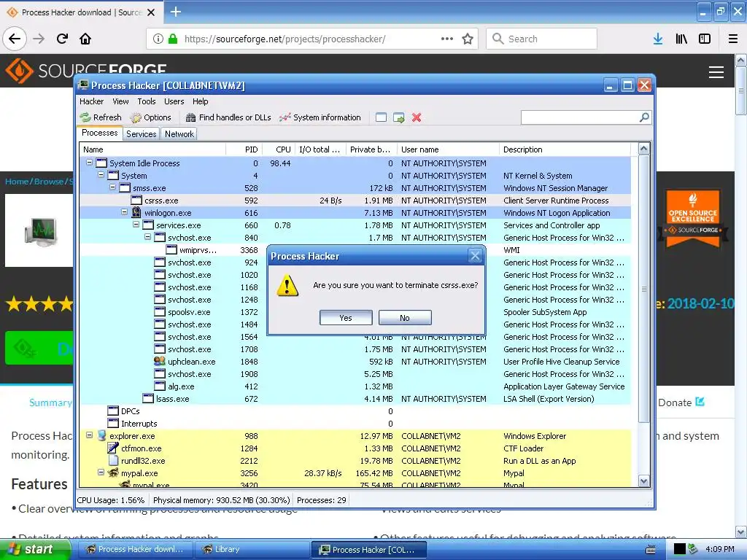The height and width of the screenshot is (560, 747).
Task: Collapse the services.exe node
Action: (x=136, y=225)
